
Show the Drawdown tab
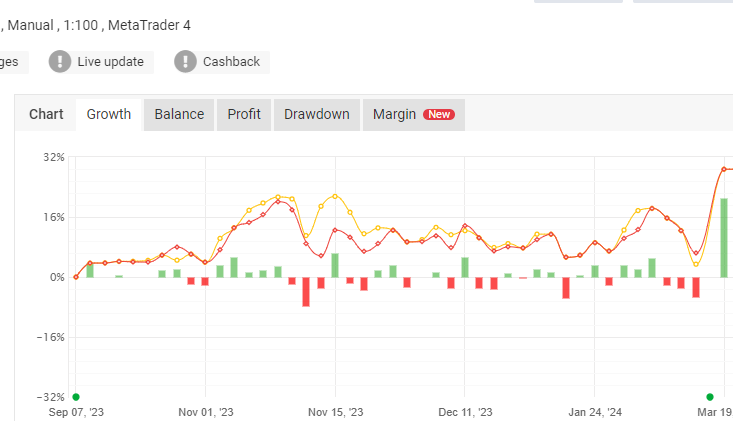pos(316,114)
